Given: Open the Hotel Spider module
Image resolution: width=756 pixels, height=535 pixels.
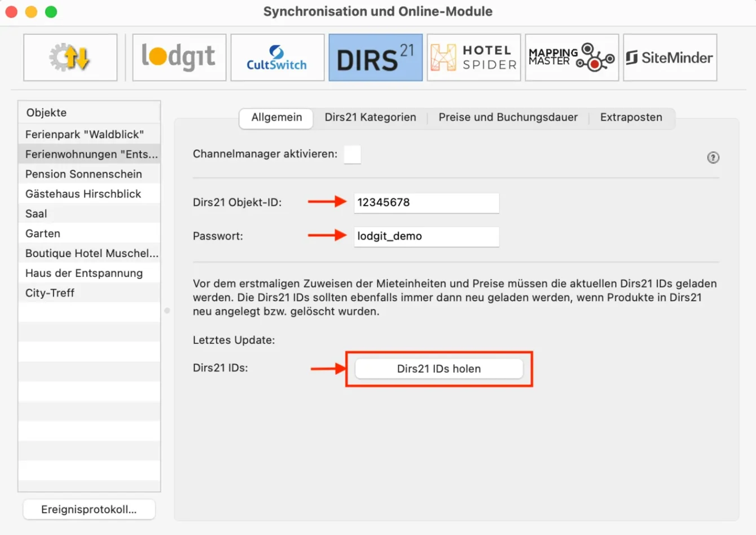Looking at the screenshot, I should [474, 58].
